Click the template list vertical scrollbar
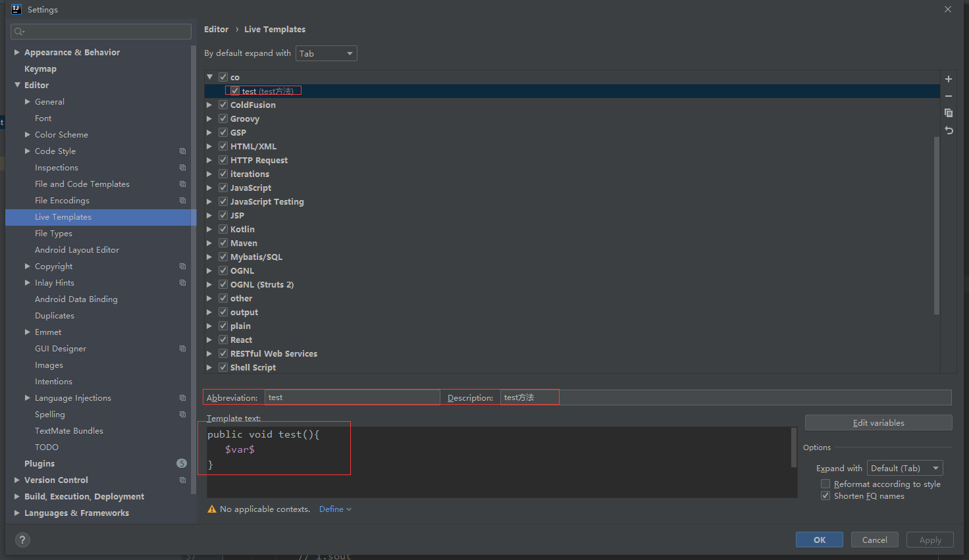This screenshot has width=969, height=560. tap(937, 224)
